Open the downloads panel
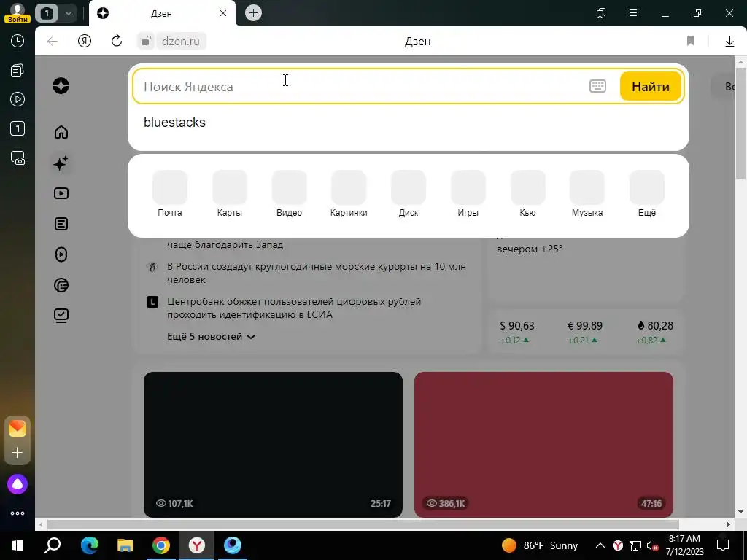The width and height of the screenshot is (747, 560). (729, 42)
